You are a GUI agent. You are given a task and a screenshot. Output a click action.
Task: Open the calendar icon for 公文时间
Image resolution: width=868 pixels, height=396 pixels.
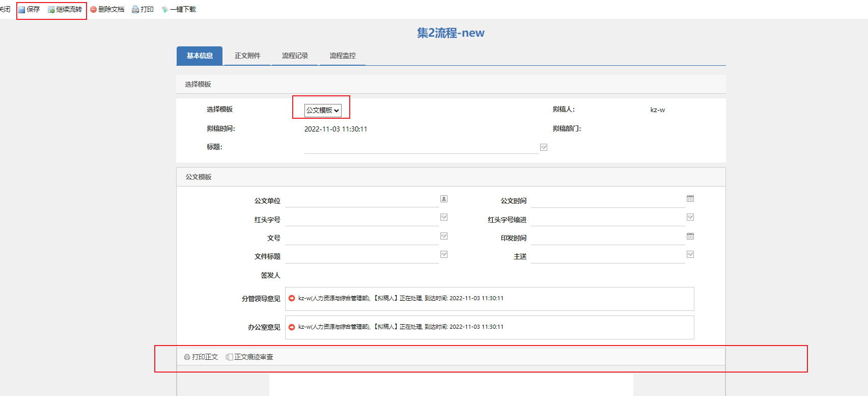coord(690,198)
